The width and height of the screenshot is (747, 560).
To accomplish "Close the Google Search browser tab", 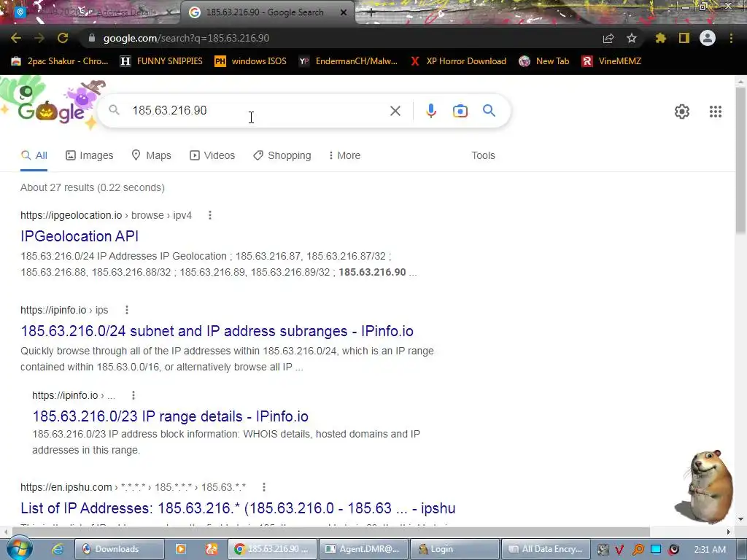I will 344,12.
